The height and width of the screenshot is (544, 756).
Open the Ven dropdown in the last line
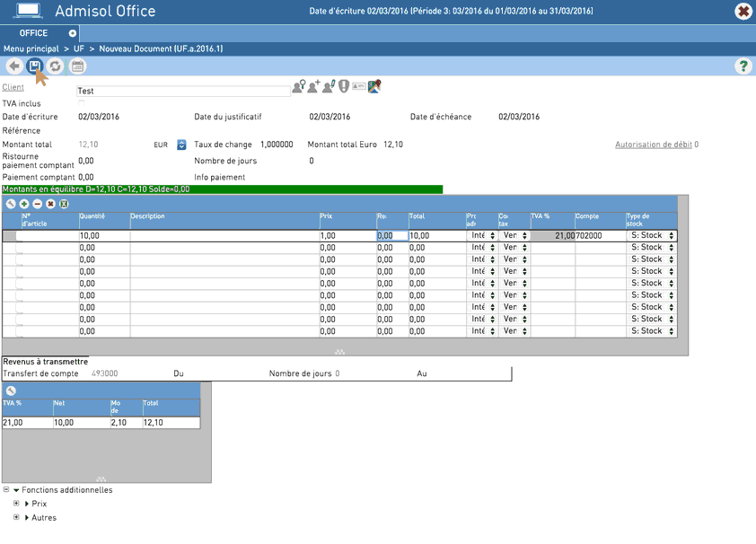pyautogui.click(x=514, y=331)
